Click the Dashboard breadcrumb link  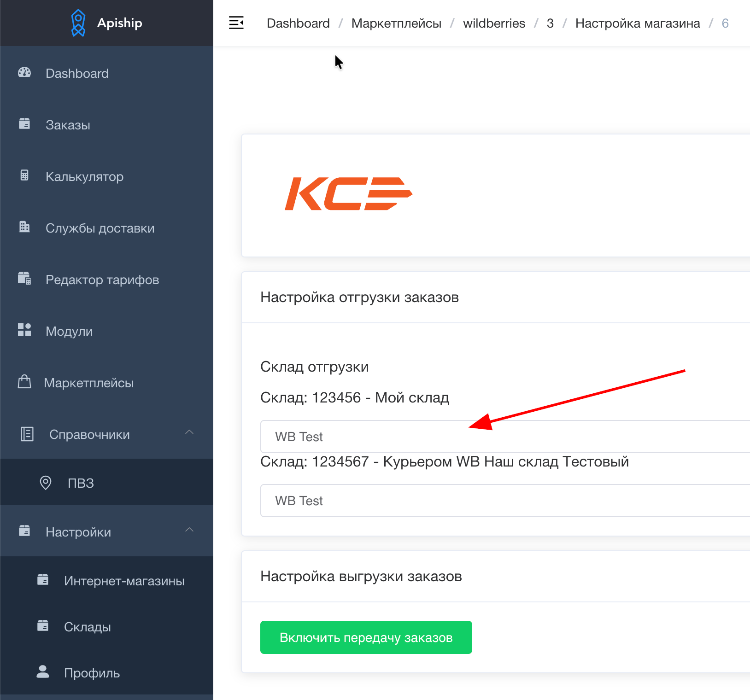[x=298, y=23]
